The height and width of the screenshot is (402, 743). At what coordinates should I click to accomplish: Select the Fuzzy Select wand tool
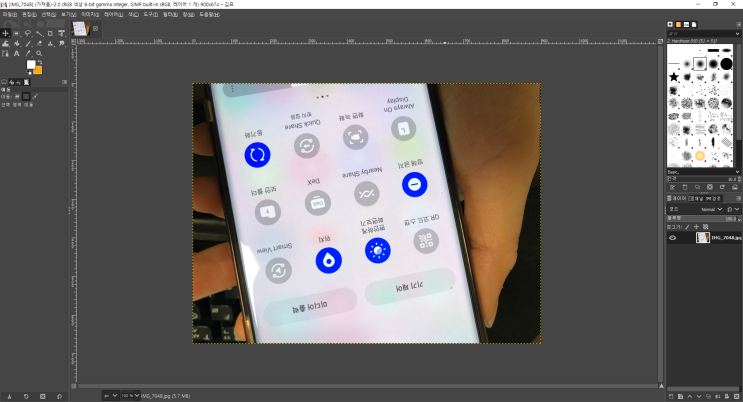39,33
